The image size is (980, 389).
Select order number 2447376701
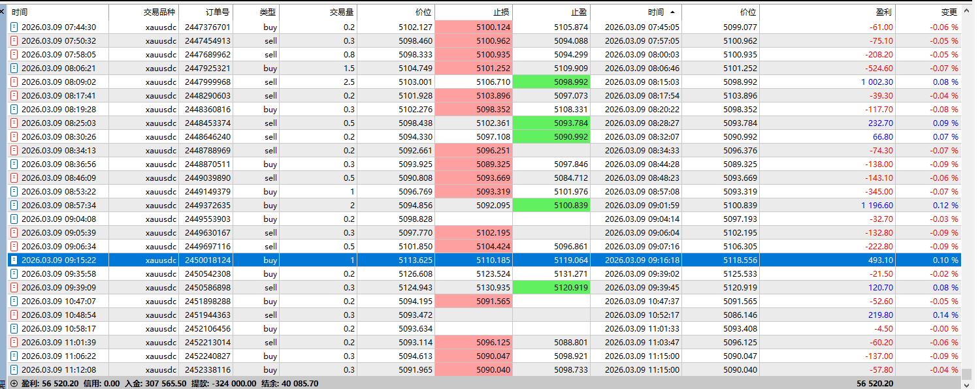pos(208,27)
